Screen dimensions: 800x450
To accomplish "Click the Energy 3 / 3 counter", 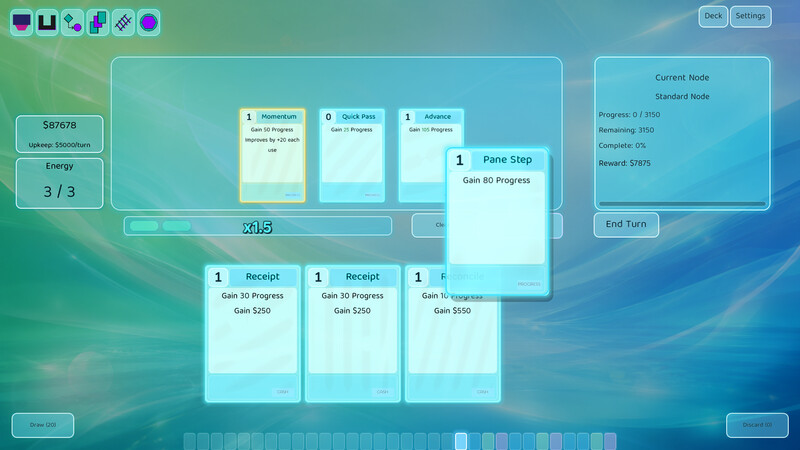I will pyautogui.click(x=60, y=183).
